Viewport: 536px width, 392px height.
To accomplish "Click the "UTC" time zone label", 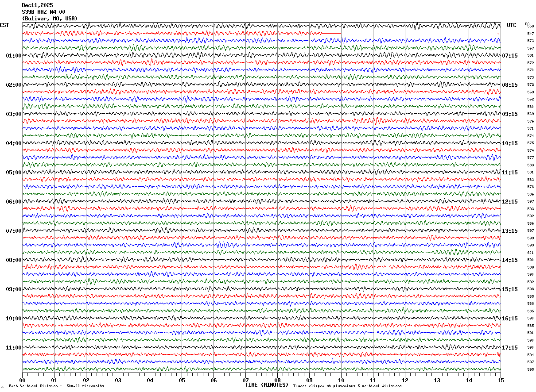I will [x=512, y=25].
